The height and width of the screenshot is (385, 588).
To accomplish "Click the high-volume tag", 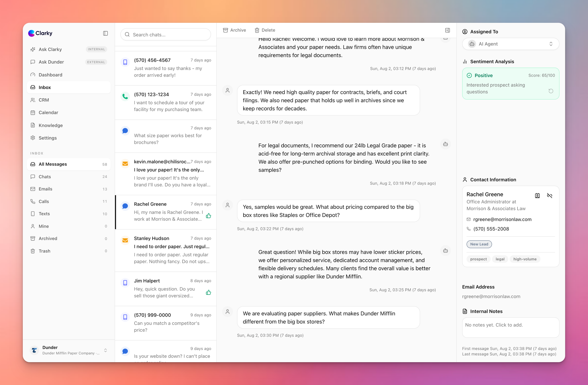I will click(x=525, y=259).
